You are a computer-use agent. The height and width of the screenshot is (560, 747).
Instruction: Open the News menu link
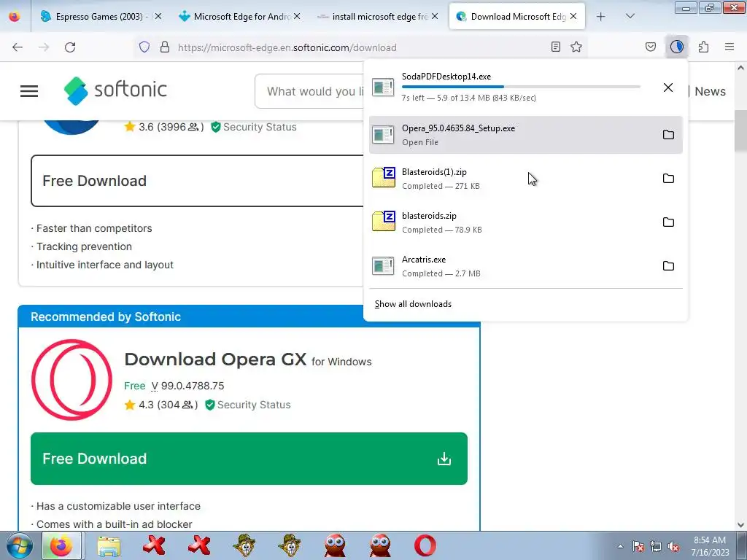pyautogui.click(x=710, y=91)
